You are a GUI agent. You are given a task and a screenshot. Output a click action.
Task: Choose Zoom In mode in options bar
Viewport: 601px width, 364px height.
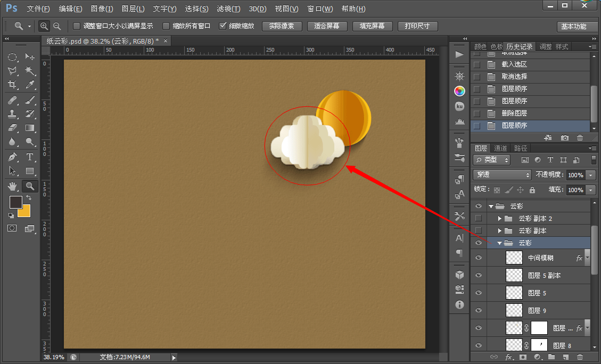point(44,26)
